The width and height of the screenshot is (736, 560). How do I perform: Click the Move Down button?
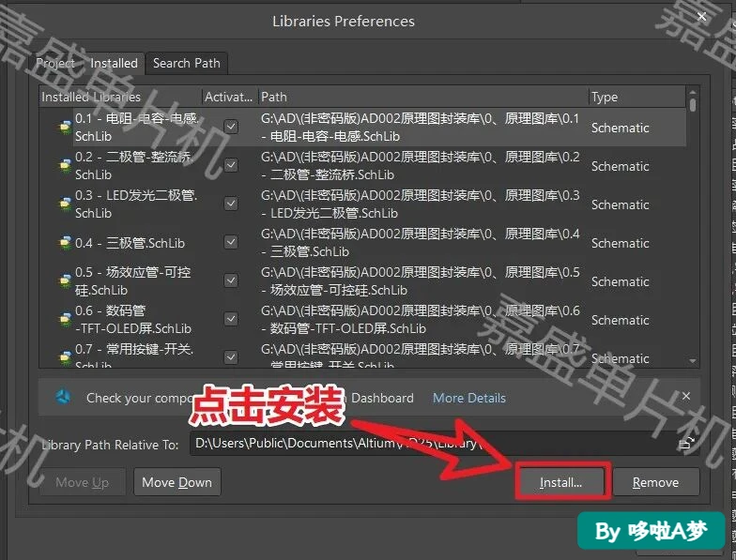176,482
